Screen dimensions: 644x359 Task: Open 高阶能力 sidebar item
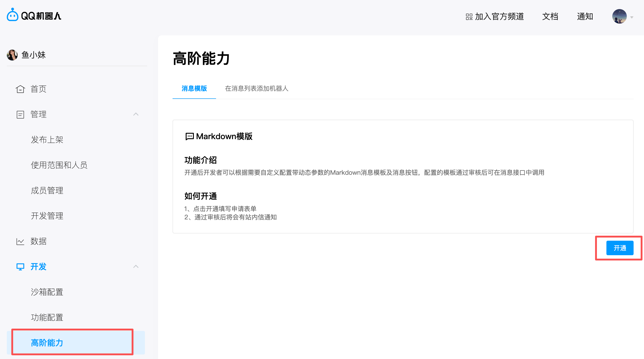click(x=47, y=343)
